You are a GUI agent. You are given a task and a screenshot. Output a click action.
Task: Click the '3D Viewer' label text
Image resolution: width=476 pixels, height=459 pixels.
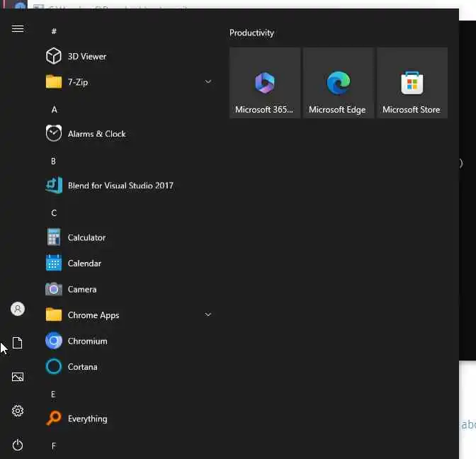(87, 56)
